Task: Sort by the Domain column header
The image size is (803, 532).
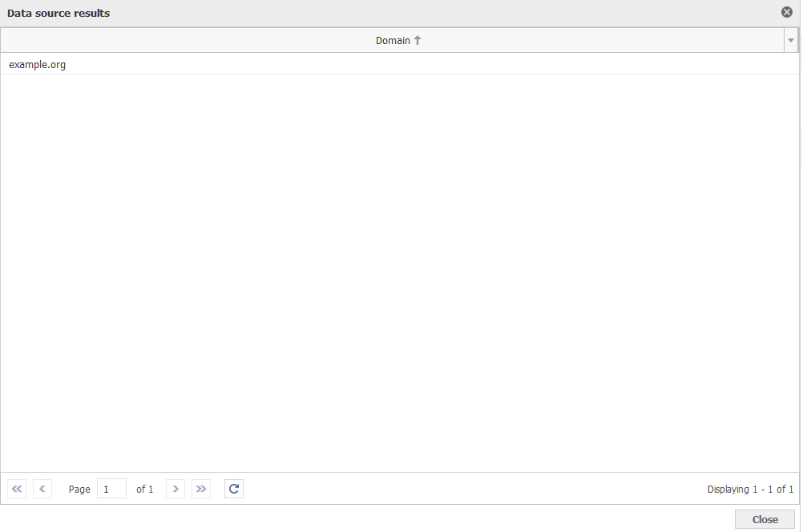Action: pyautogui.click(x=393, y=40)
